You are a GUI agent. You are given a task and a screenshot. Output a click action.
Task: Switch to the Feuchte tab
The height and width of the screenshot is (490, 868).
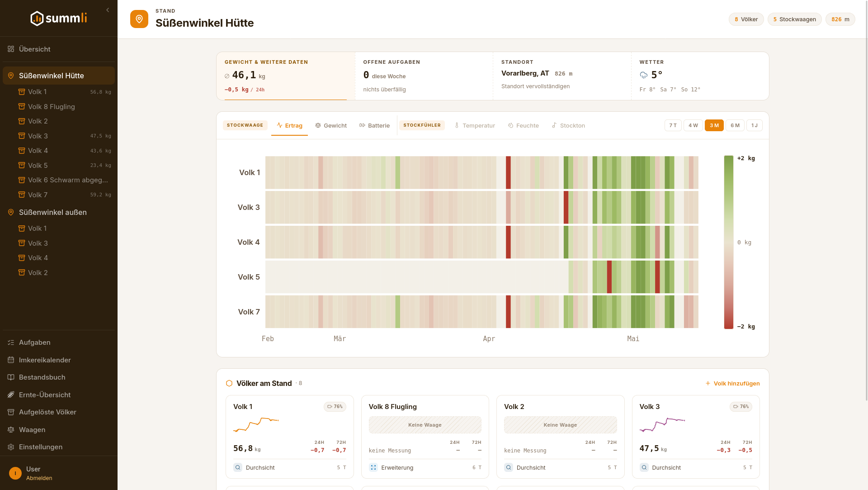click(x=523, y=126)
